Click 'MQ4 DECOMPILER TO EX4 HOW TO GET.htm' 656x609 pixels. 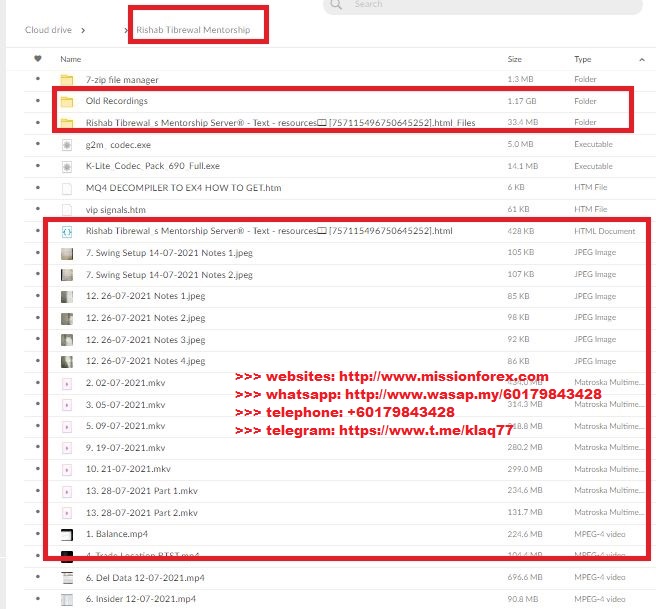(184, 188)
